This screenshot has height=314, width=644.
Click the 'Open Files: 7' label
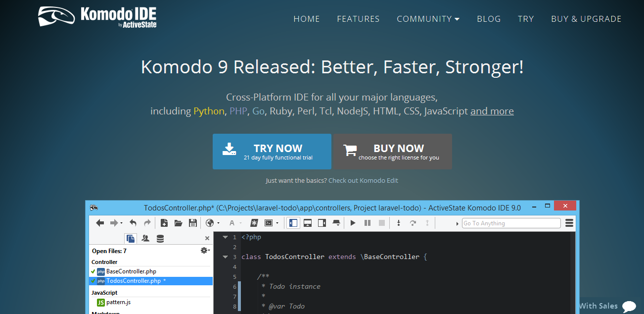(x=109, y=251)
